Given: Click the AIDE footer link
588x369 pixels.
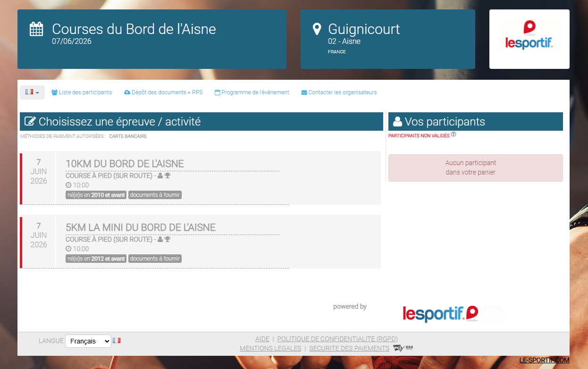Looking at the screenshot, I should 262,339.
